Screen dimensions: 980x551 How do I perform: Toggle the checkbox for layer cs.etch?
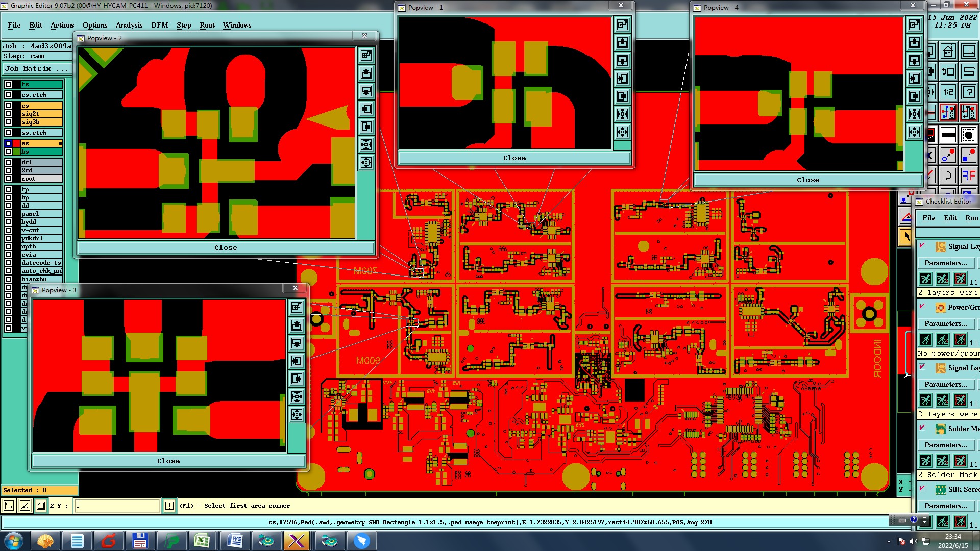8,95
